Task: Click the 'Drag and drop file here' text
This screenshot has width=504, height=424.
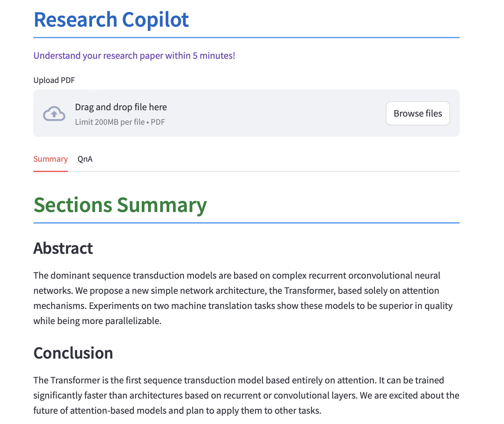Action: [121, 107]
